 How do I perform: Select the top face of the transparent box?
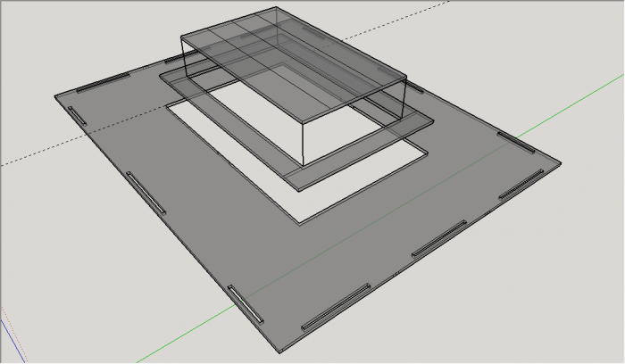(295, 62)
